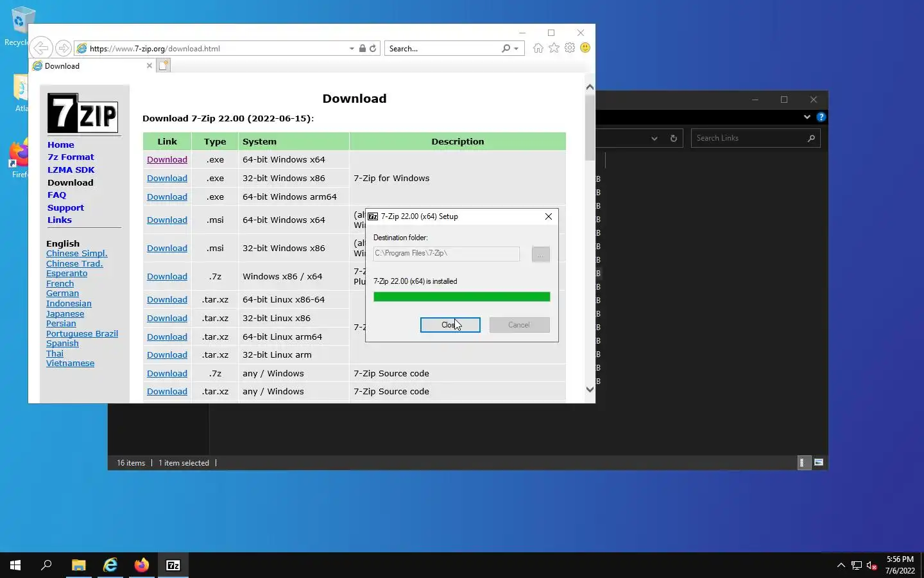Click the lock security icon in the address bar
The image size is (924, 578).
click(x=363, y=48)
